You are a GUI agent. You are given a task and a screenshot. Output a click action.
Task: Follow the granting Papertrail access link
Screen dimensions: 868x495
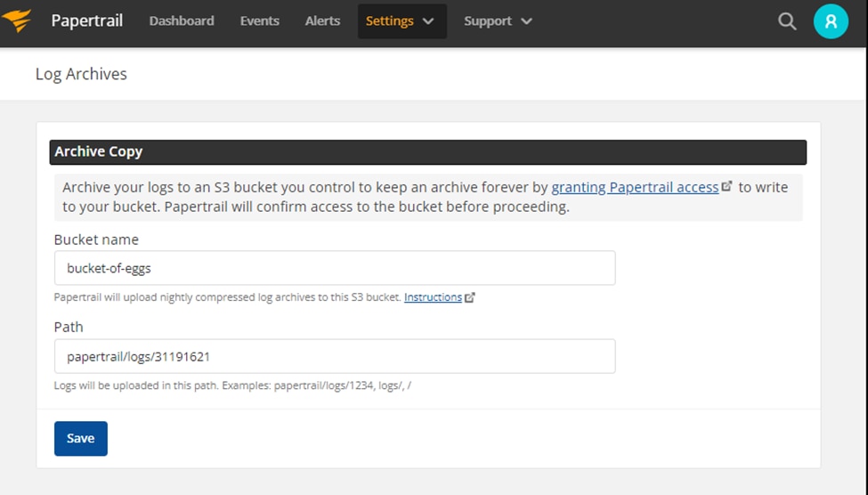pyautogui.click(x=635, y=187)
